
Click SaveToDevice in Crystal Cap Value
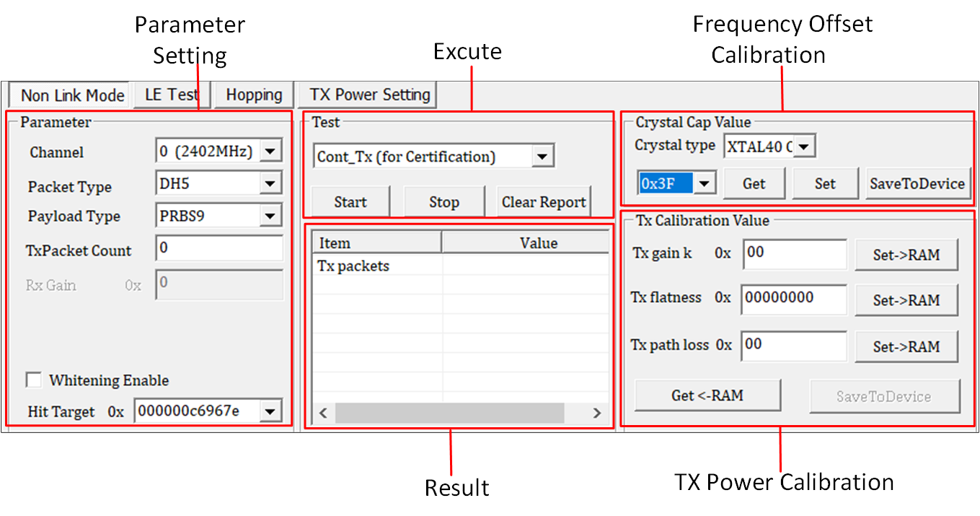pos(917,183)
